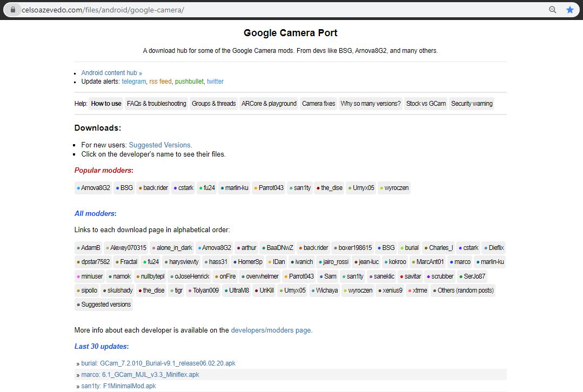Open Stock vs GCam help item
The width and height of the screenshot is (583, 392).
426,104
